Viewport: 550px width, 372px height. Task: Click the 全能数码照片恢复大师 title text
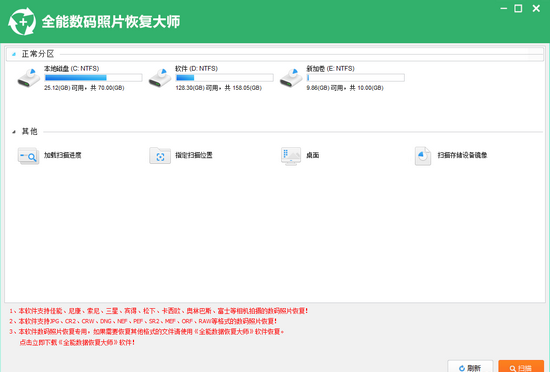click(x=111, y=22)
